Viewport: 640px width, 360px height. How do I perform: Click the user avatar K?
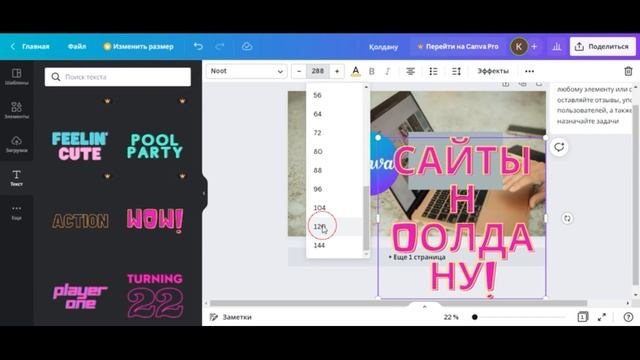point(519,47)
